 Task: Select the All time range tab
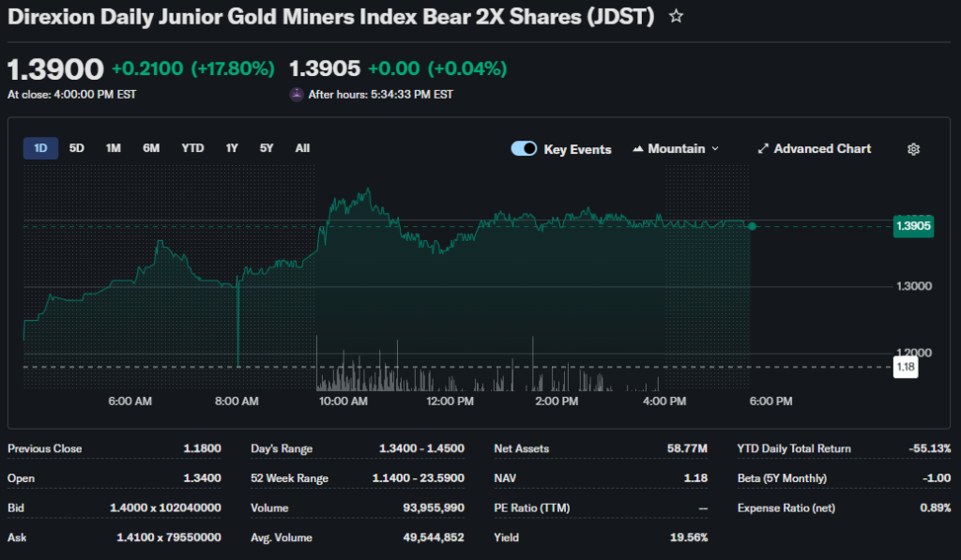click(x=302, y=148)
